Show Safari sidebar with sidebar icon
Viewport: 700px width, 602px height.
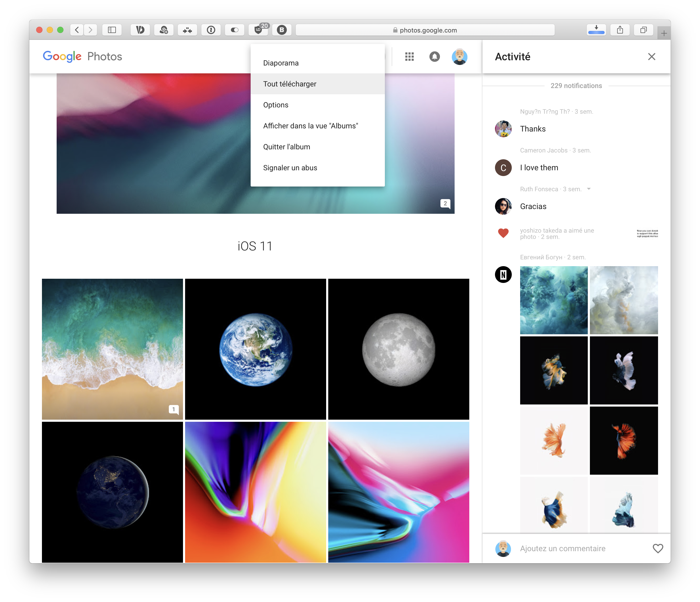pyautogui.click(x=112, y=30)
